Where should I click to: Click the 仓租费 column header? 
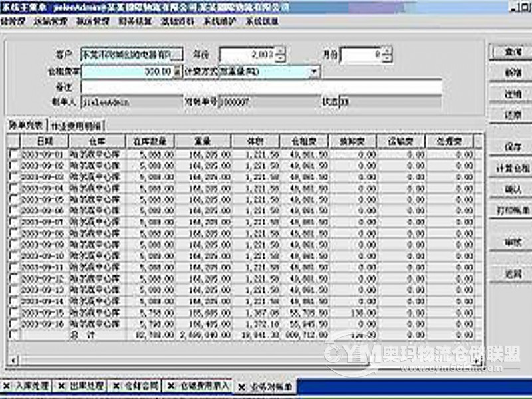[305, 141]
